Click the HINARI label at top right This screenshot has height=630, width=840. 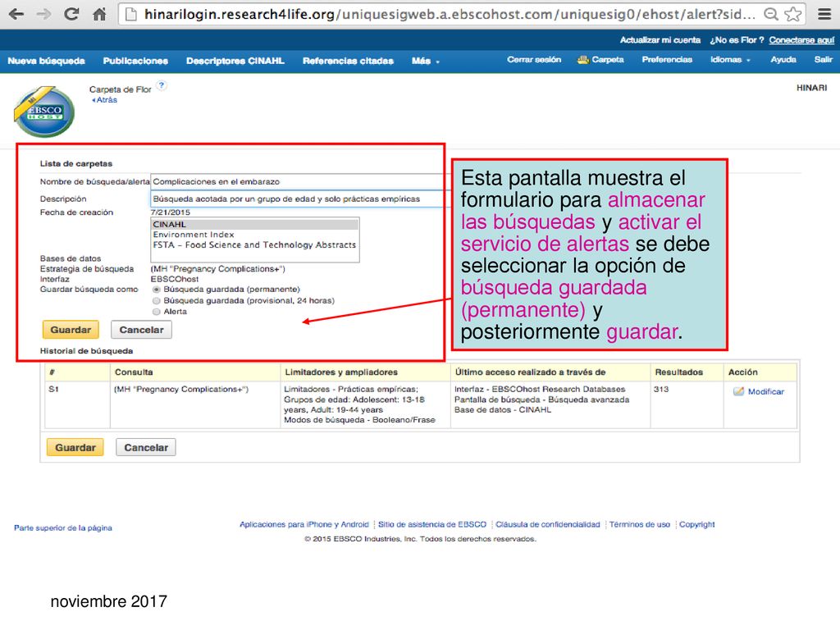(x=811, y=88)
